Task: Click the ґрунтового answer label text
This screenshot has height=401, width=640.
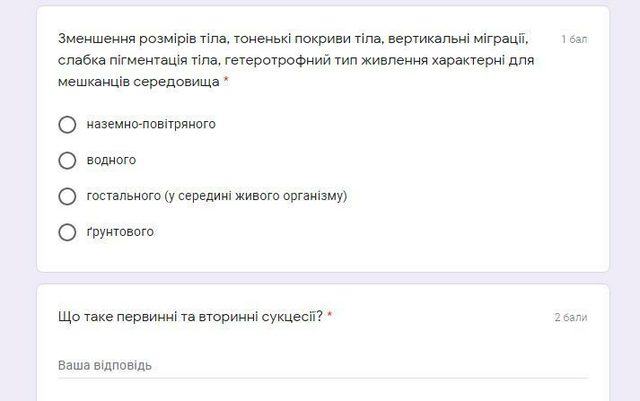Action: (x=120, y=232)
